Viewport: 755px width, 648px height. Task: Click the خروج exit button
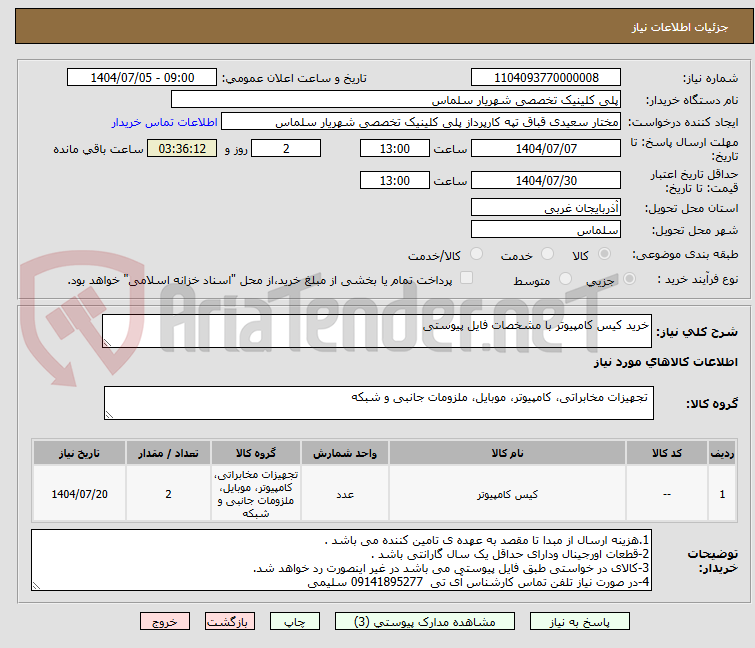point(165,622)
